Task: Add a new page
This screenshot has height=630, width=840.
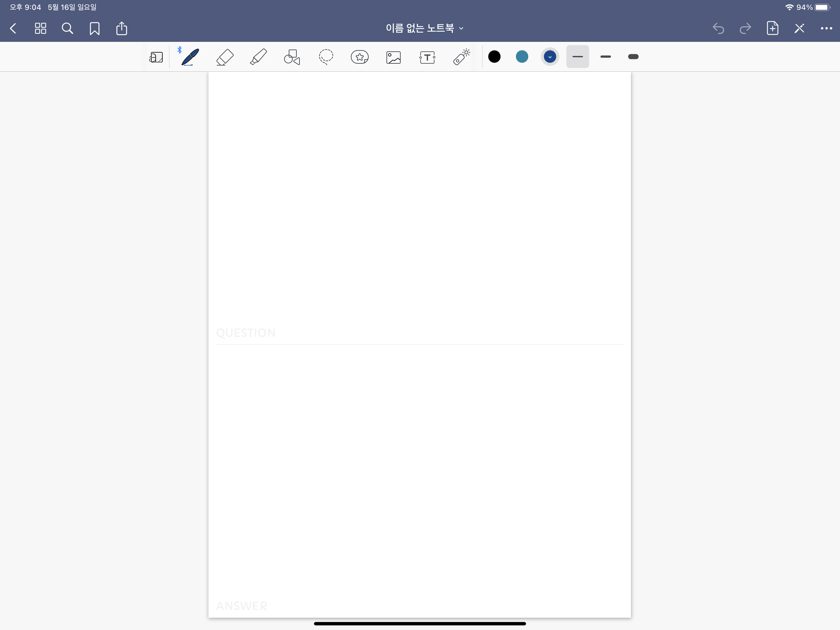Action: pos(772,29)
